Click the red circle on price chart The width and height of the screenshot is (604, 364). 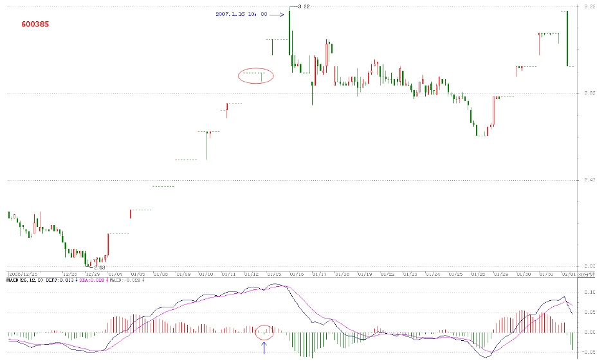pos(255,76)
